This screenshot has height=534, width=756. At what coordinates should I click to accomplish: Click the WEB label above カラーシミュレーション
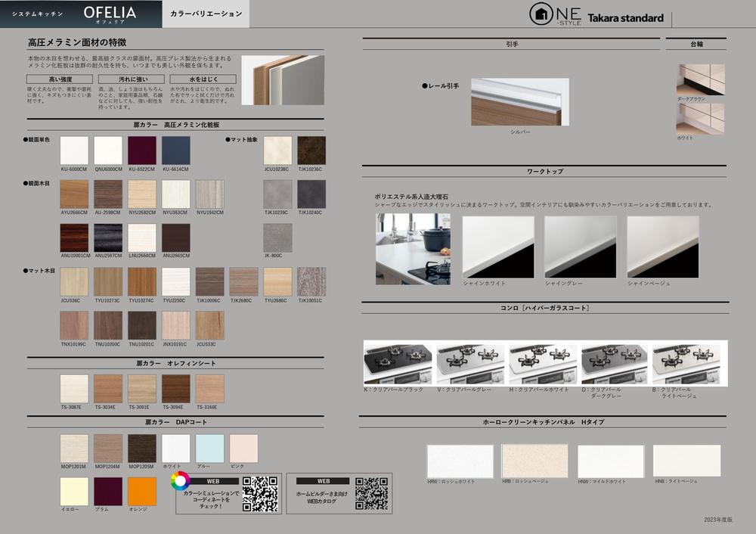click(213, 481)
